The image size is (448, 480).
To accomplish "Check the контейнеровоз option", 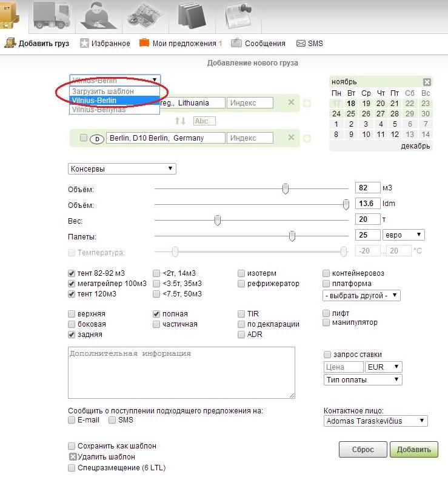I will pyautogui.click(x=326, y=273).
